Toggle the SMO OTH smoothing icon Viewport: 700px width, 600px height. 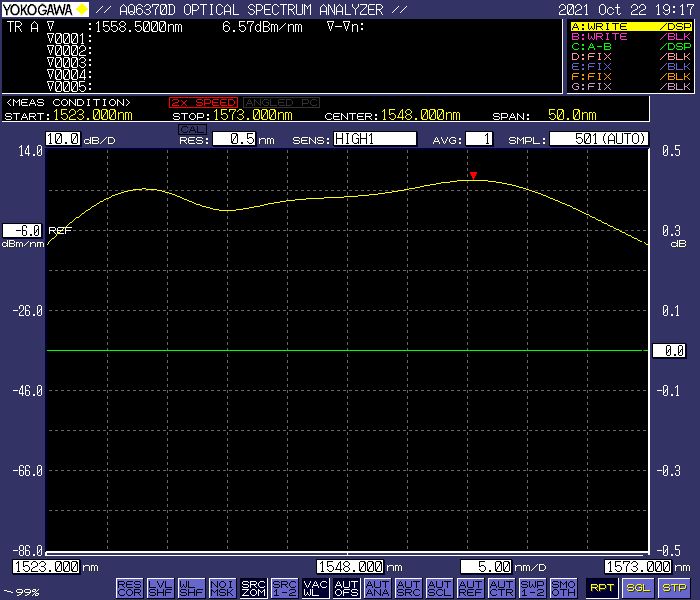pos(563,587)
